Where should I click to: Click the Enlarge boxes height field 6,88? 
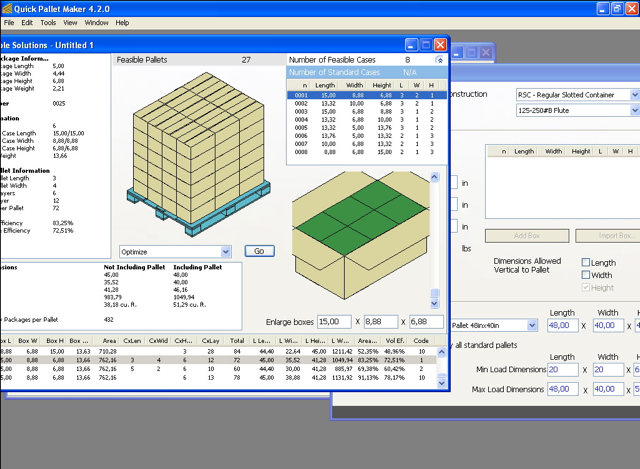pos(427,322)
